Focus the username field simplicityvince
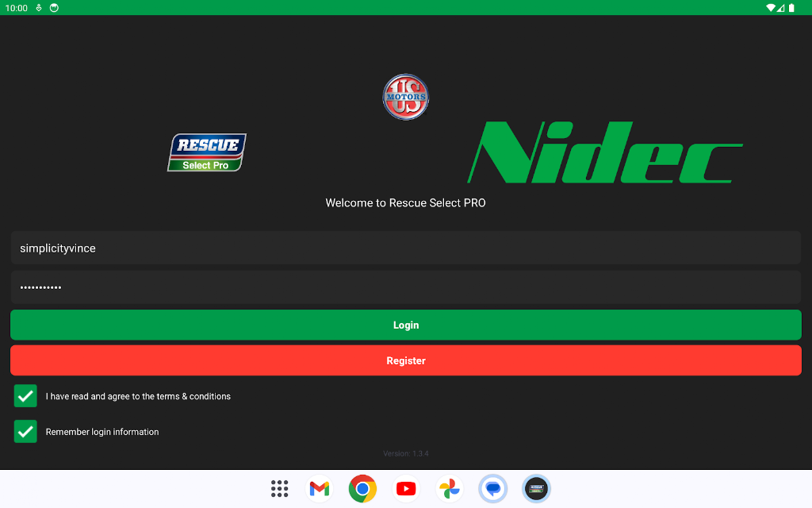The height and width of the screenshot is (508, 812). tap(406, 248)
